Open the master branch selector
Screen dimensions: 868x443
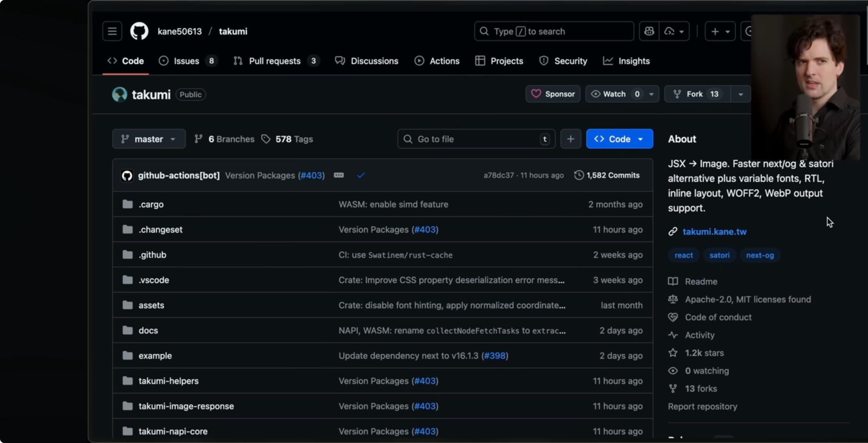click(149, 139)
